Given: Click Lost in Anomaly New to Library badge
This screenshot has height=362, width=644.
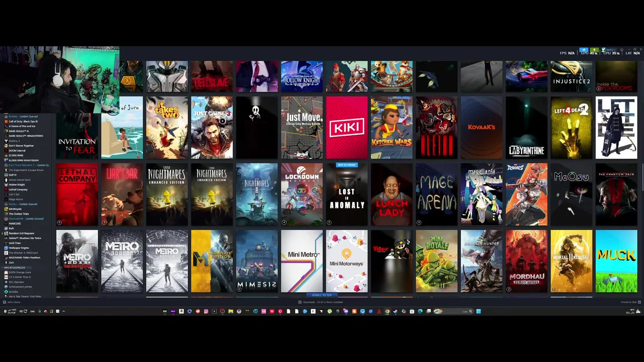Looking at the screenshot, I should coord(347,165).
